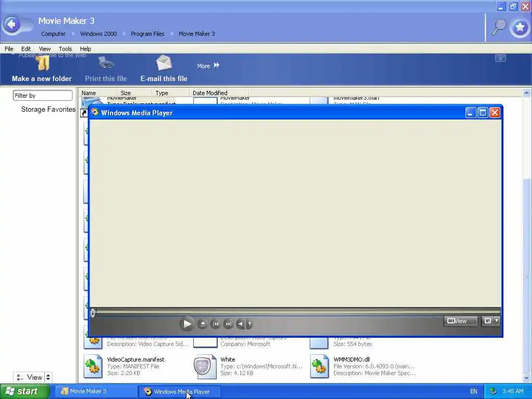532x399 pixels.
Task: Open the Edit menu
Action: point(26,49)
